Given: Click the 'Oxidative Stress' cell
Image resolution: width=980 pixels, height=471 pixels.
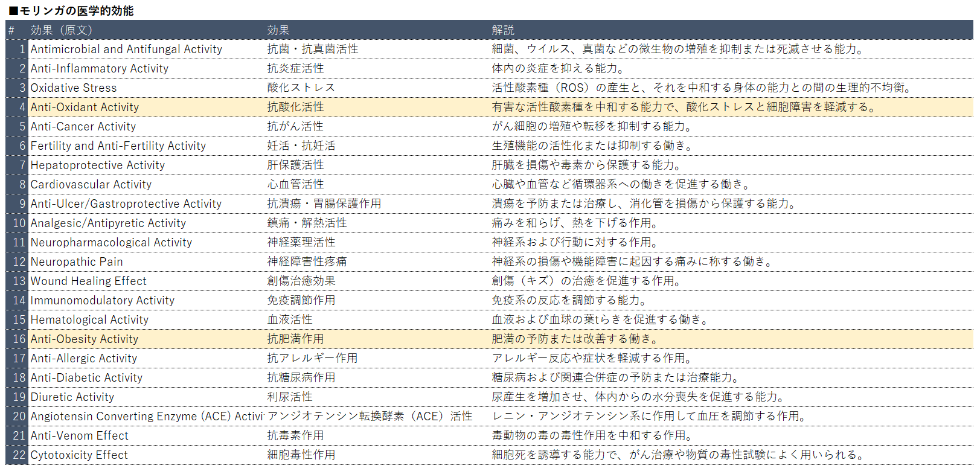Looking at the screenshot, I should 147,88.
